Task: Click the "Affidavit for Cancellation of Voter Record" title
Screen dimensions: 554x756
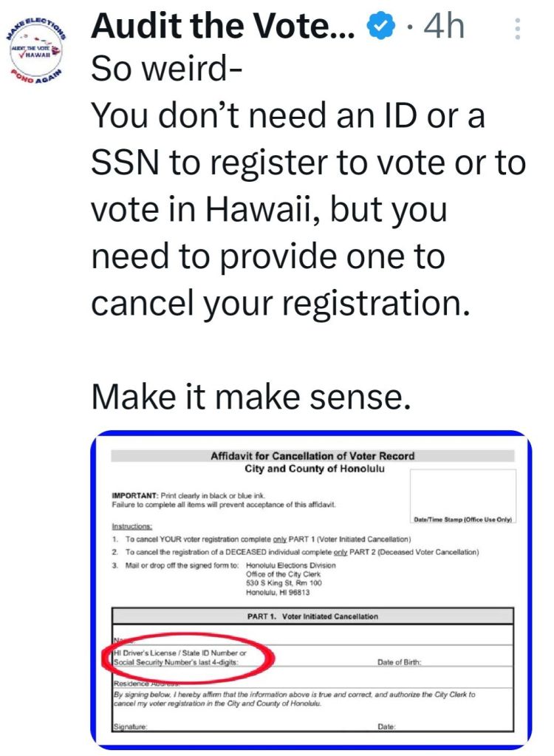Action: tap(312, 456)
